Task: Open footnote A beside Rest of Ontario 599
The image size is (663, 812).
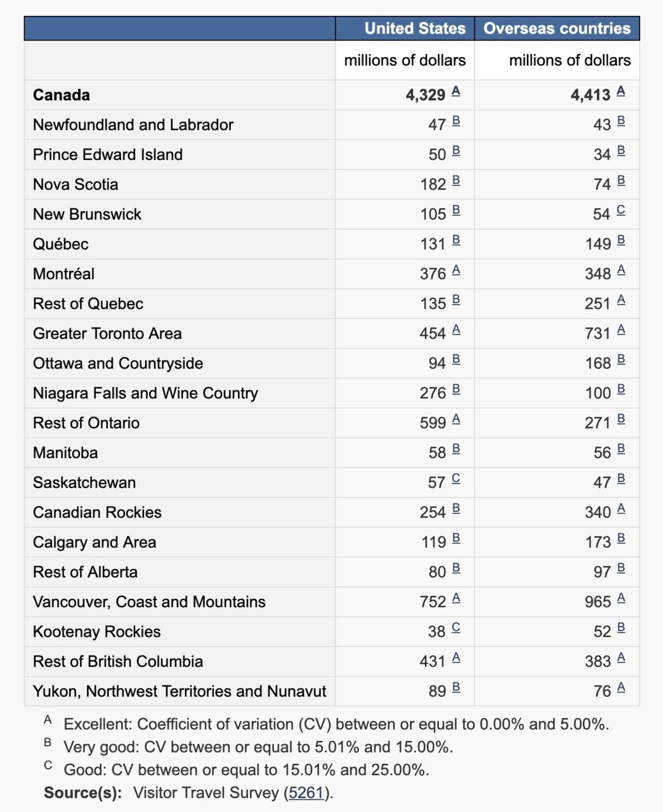Action: pos(456,419)
